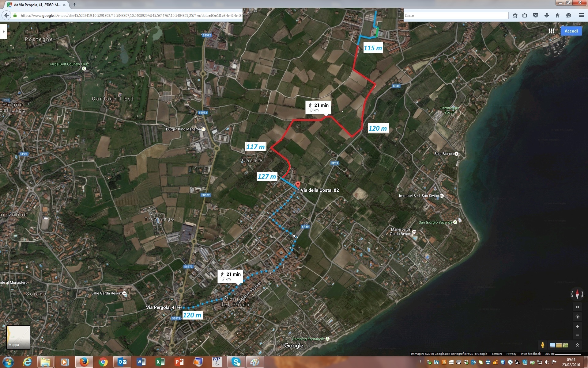Open the Firefox downloads arrow
The height and width of the screenshot is (368, 588).
point(547,15)
